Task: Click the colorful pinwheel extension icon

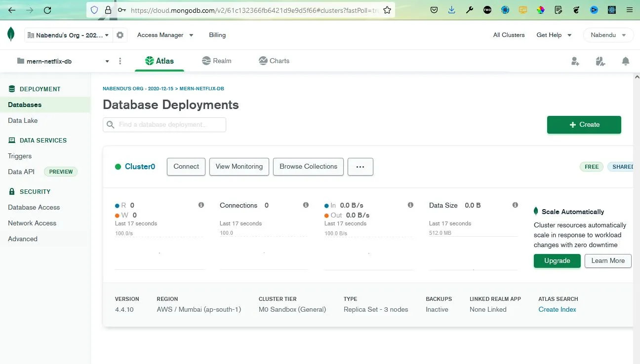Action: (x=541, y=10)
